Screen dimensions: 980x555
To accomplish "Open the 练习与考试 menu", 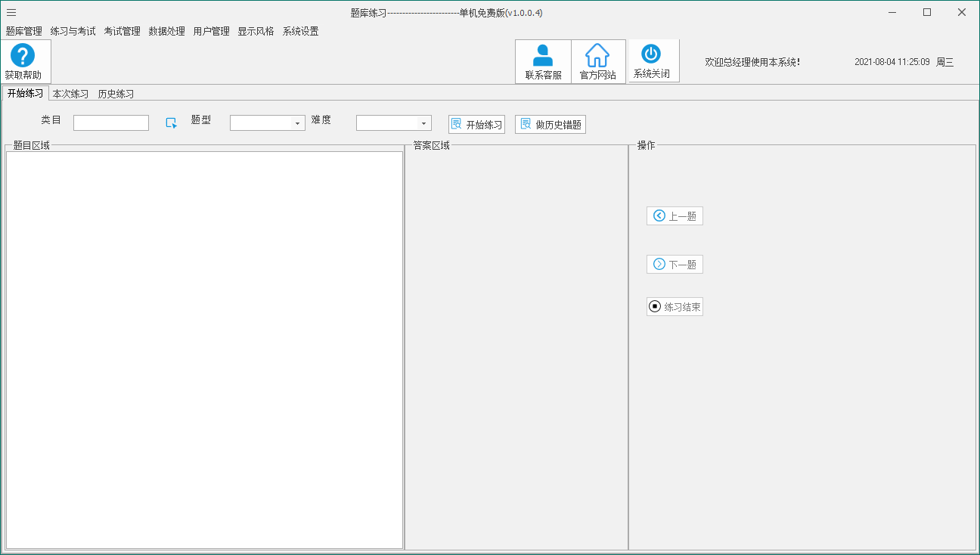I will click(x=73, y=31).
